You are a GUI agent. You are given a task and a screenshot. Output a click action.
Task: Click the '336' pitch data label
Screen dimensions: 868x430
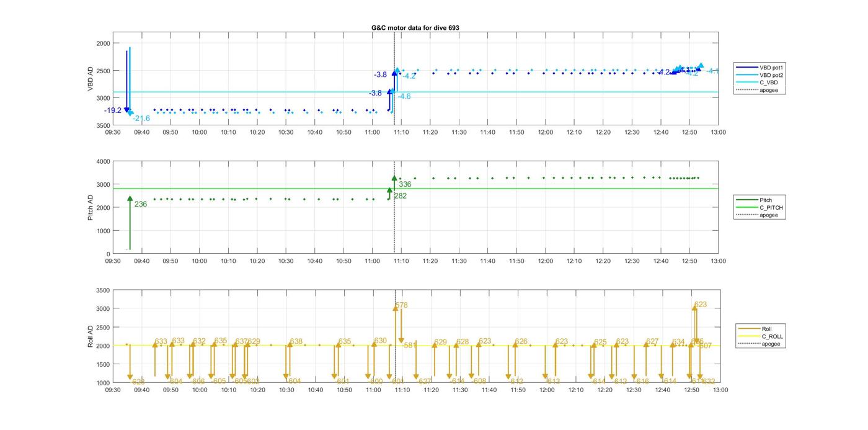[x=405, y=184]
